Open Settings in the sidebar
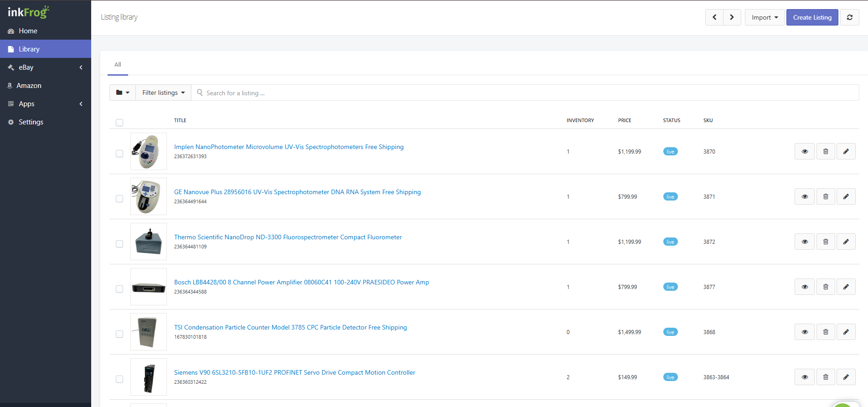This screenshot has width=868, height=407. [46, 122]
